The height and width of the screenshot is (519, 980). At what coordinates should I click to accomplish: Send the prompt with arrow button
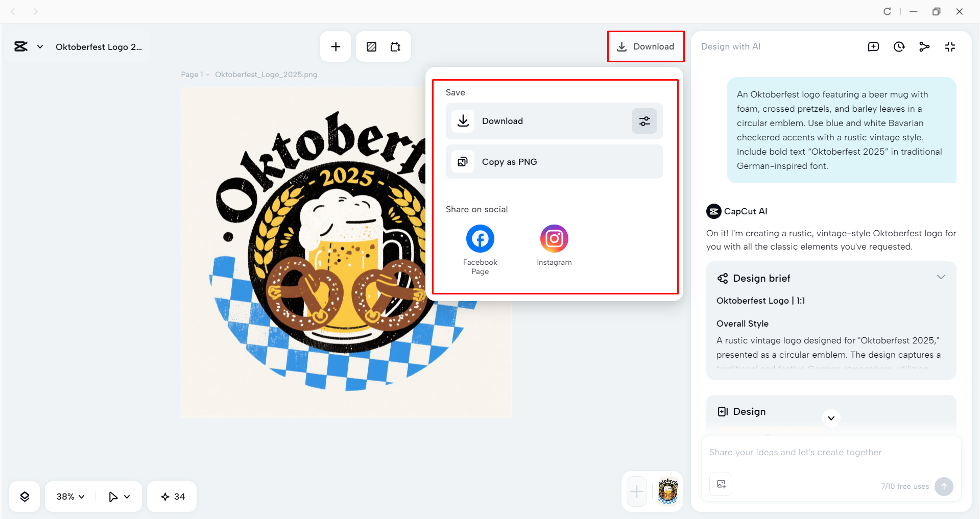[x=944, y=486]
